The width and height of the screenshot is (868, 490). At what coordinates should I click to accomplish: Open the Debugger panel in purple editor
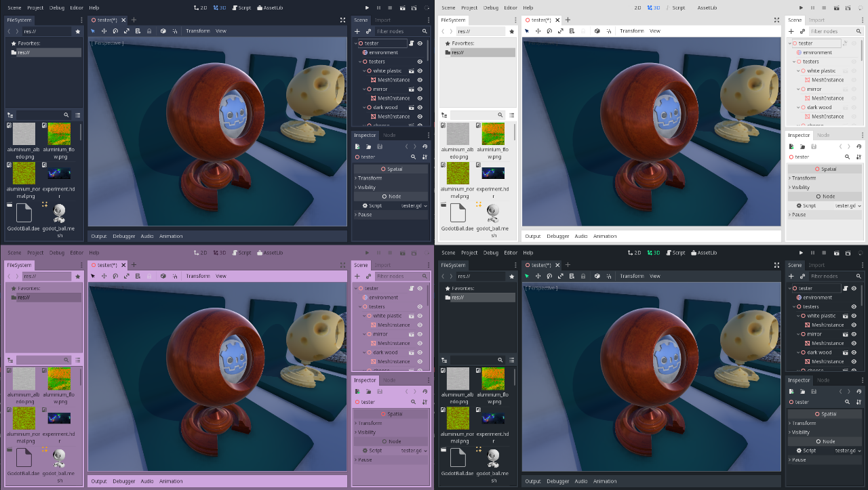pyautogui.click(x=124, y=481)
